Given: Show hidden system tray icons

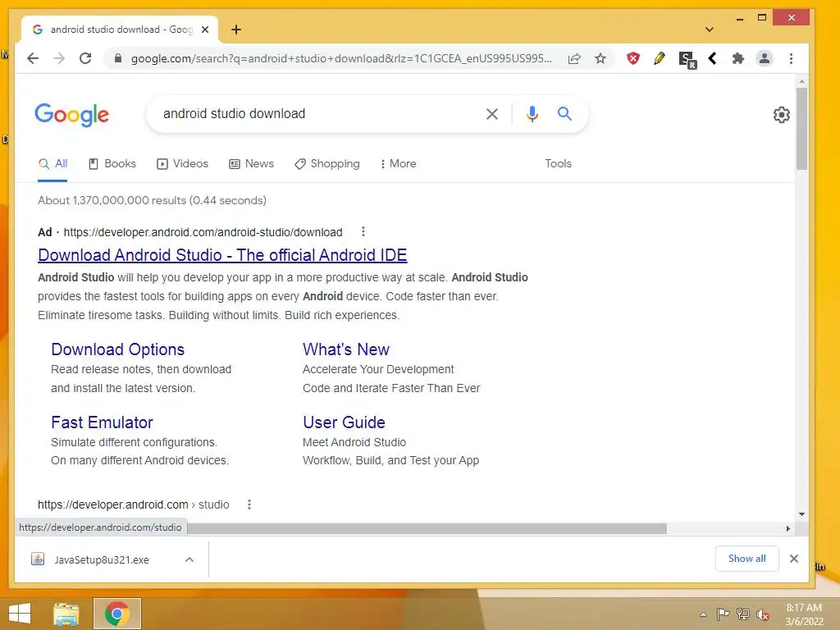Looking at the screenshot, I should [703, 614].
